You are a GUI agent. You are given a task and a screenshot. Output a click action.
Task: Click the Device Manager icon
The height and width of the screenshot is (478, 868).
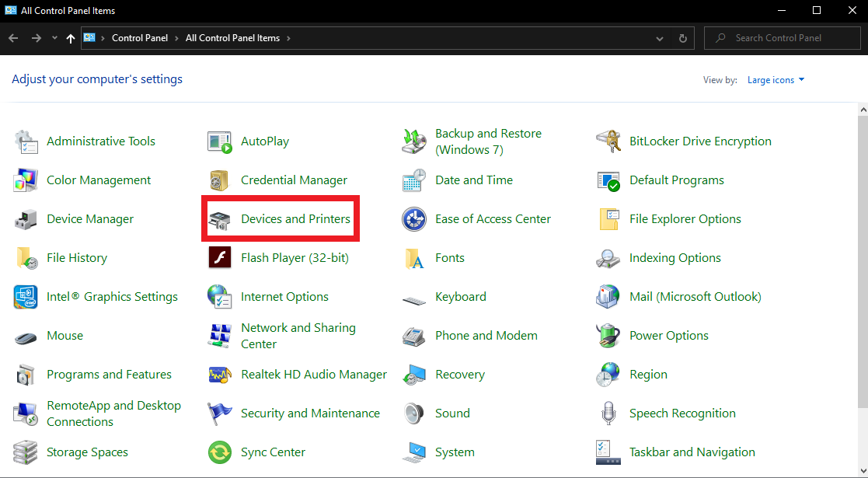pos(26,220)
